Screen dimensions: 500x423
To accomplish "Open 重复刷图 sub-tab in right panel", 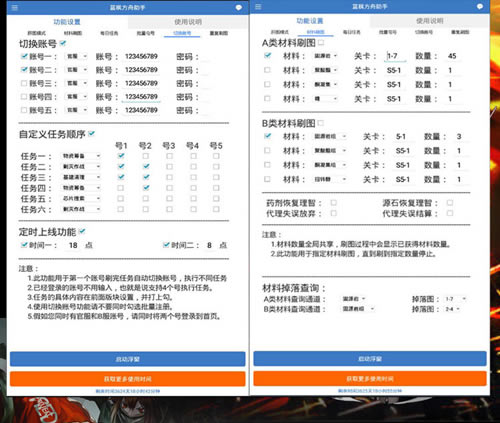I will 460,32.
